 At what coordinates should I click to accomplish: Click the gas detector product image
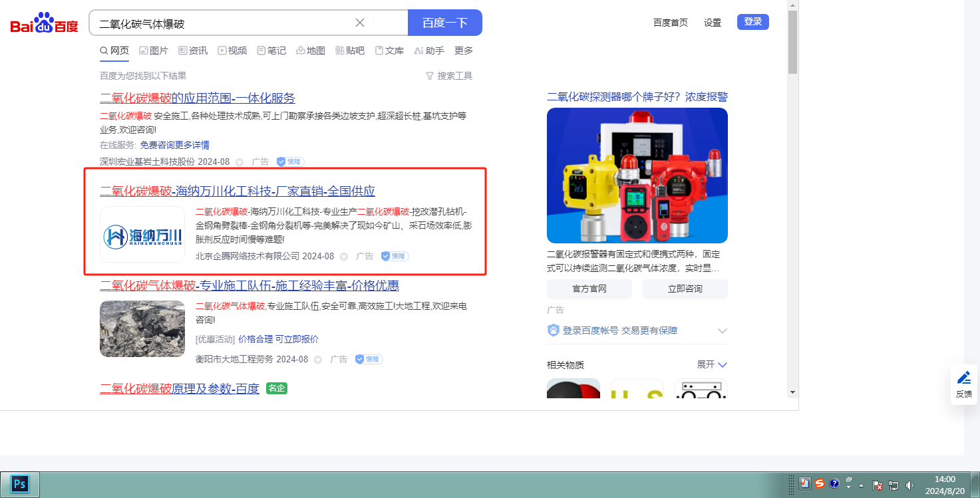coord(637,176)
